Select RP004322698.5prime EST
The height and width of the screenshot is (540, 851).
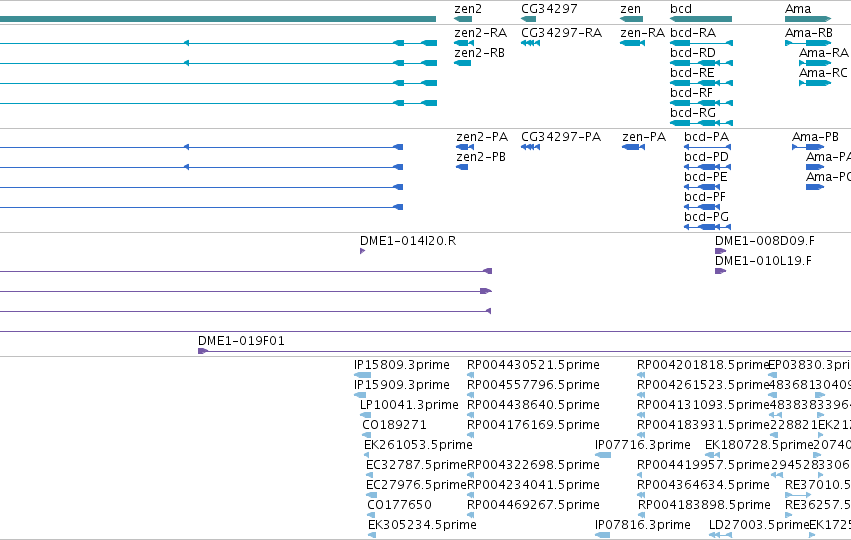pyautogui.click(x=471, y=475)
